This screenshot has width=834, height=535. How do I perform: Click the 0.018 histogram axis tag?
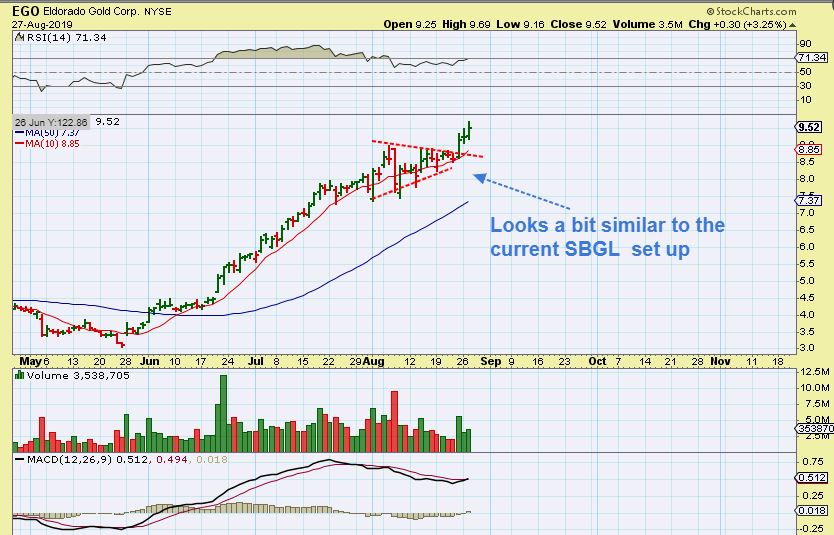812,511
